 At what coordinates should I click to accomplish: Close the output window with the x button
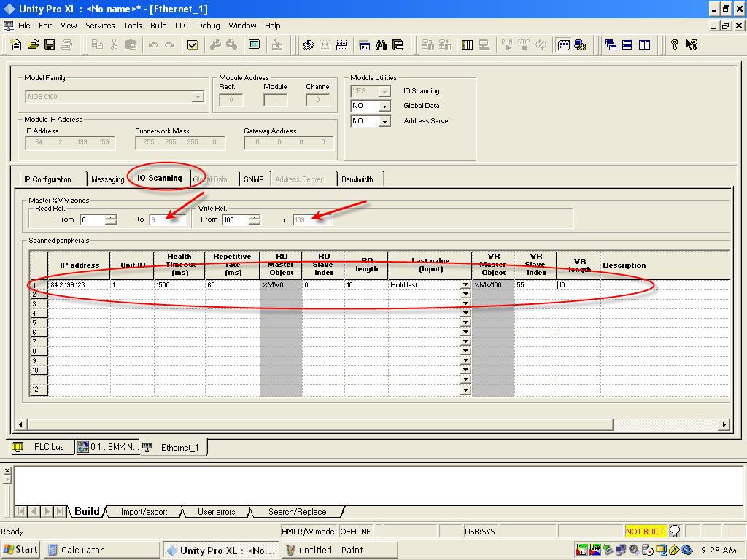pos(7,470)
